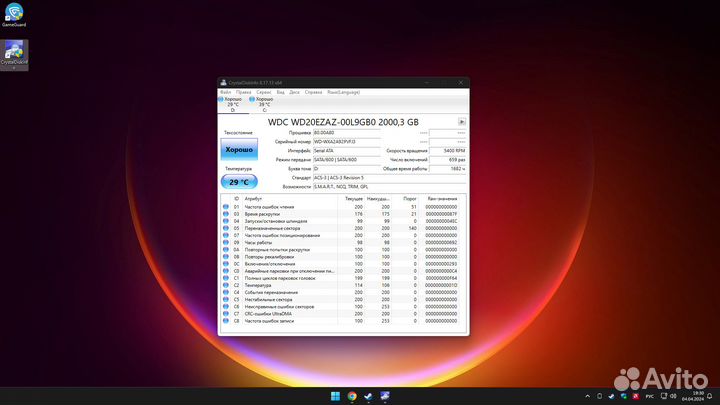Click the status dot of attribute 09
The height and width of the screenshot is (405, 720).
click(x=226, y=242)
